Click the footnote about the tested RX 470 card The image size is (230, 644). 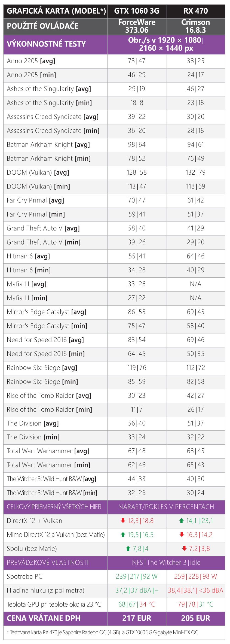coord(103,632)
